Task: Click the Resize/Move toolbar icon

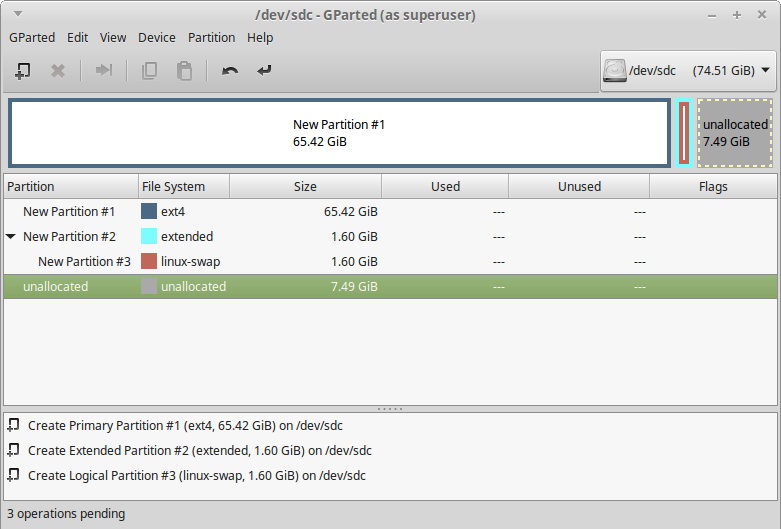Action: tap(104, 70)
